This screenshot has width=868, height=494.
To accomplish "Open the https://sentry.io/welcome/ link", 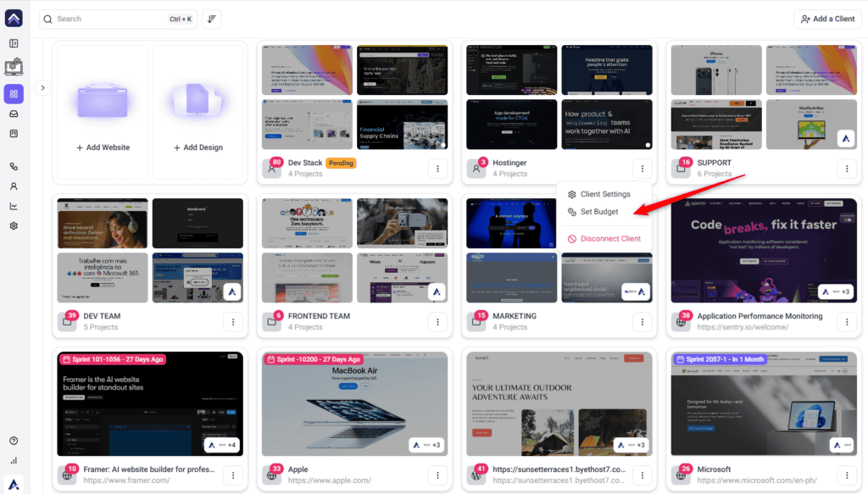I will [x=743, y=327].
